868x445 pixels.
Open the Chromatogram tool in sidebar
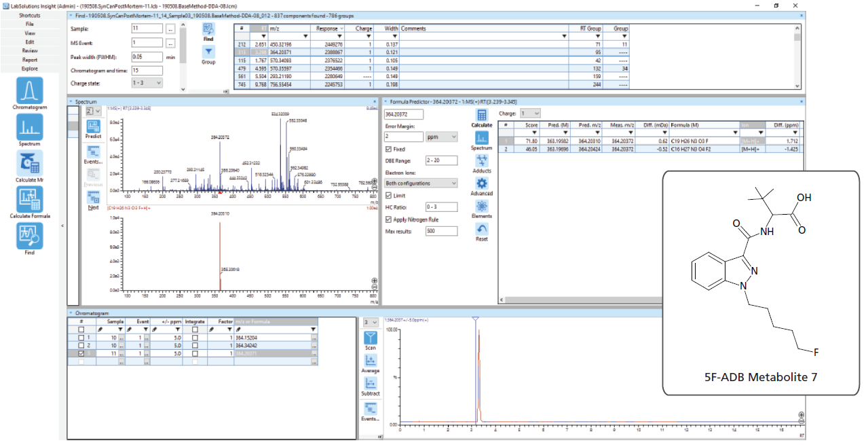coord(29,90)
